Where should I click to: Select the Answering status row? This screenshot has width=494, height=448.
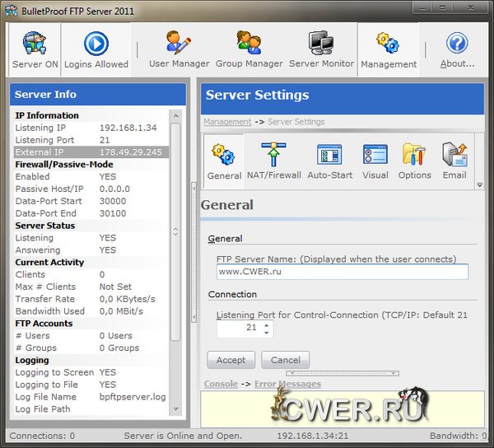click(91, 250)
